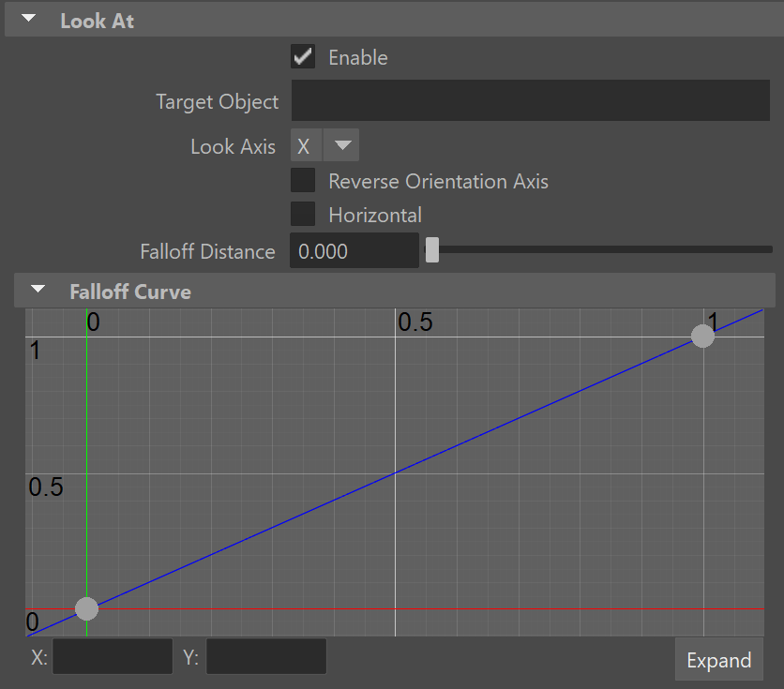Viewport: 784px width, 689px height.
Task: Click the Expand button
Action: click(x=719, y=659)
